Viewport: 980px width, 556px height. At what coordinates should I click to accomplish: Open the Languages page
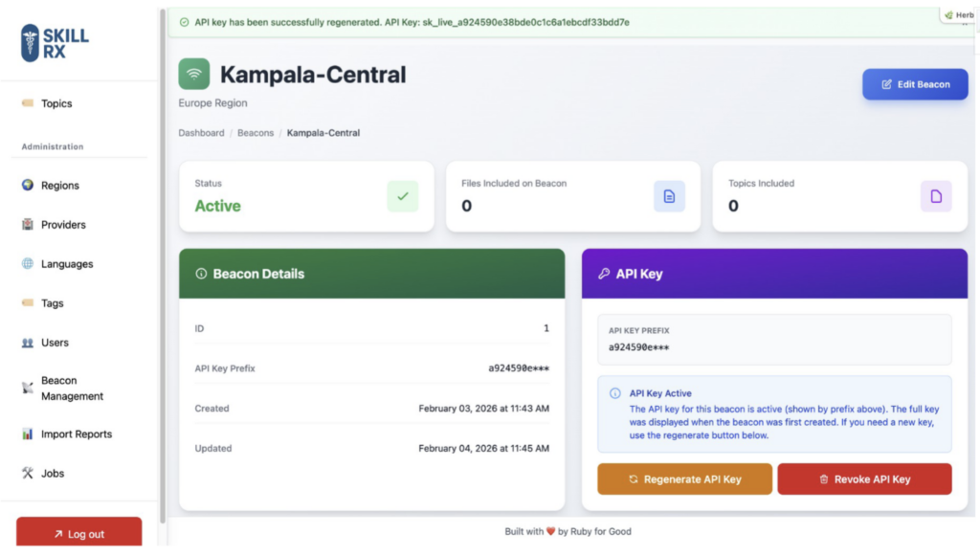pos(67,263)
